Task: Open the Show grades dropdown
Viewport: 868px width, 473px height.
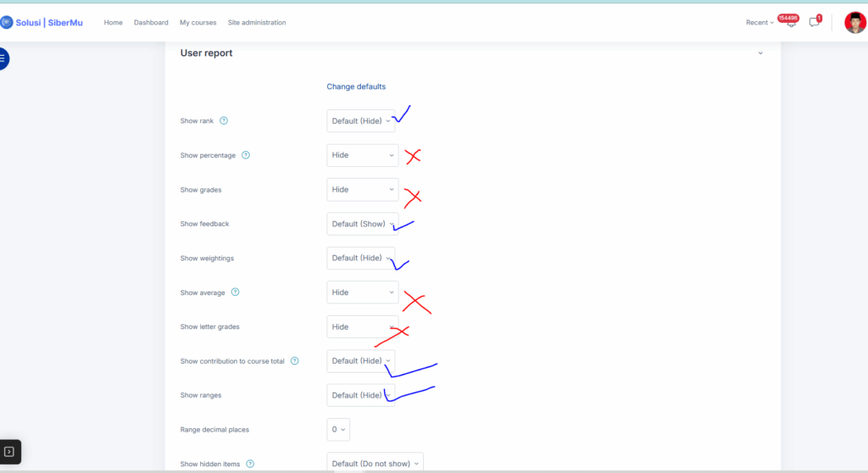Action: click(363, 189)
